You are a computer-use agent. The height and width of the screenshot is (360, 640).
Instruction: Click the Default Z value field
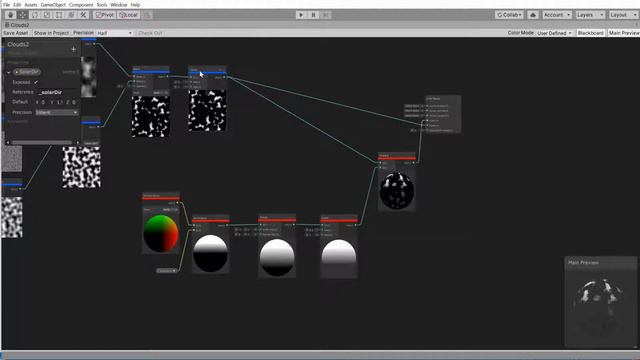[x=73, y=102]
